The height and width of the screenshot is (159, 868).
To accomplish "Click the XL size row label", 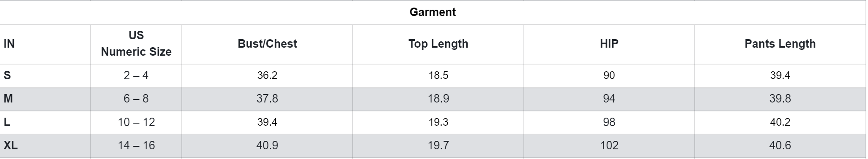I will pos(11,146).
